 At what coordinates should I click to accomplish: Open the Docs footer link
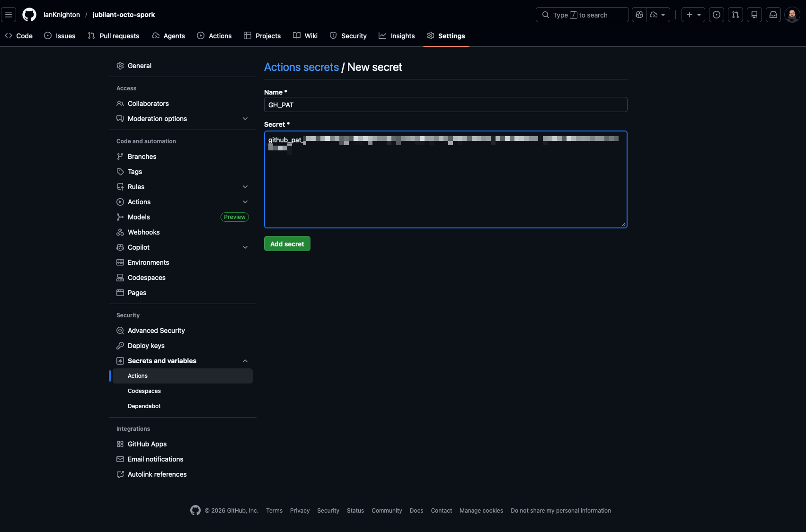tap(416, 511)
